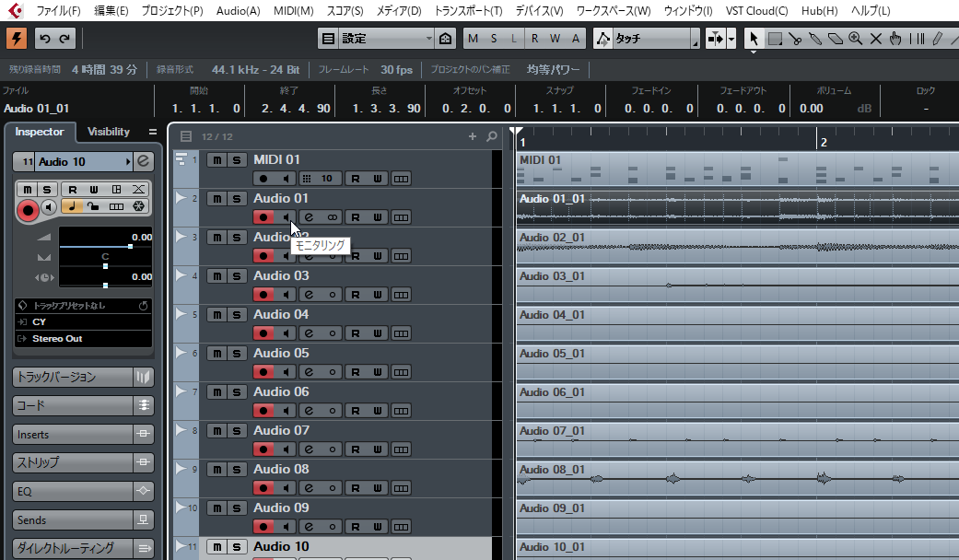Image resolution: width=959 pixels, height=560 pixels.
Task: Expand the Audio 05 track lane
Action: point(181,353)
